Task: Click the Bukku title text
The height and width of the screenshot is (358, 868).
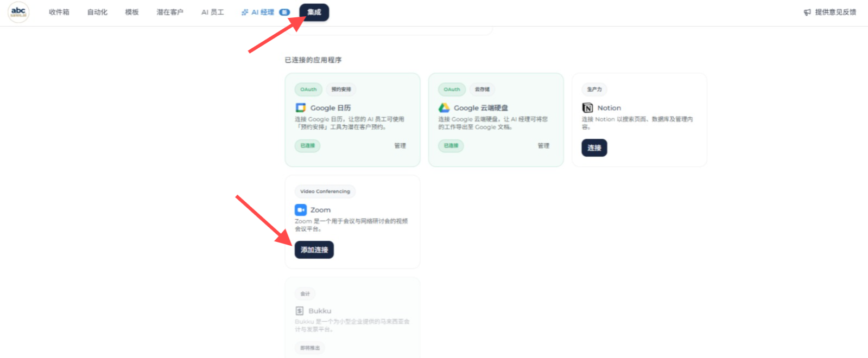Action: click(320, 311)
